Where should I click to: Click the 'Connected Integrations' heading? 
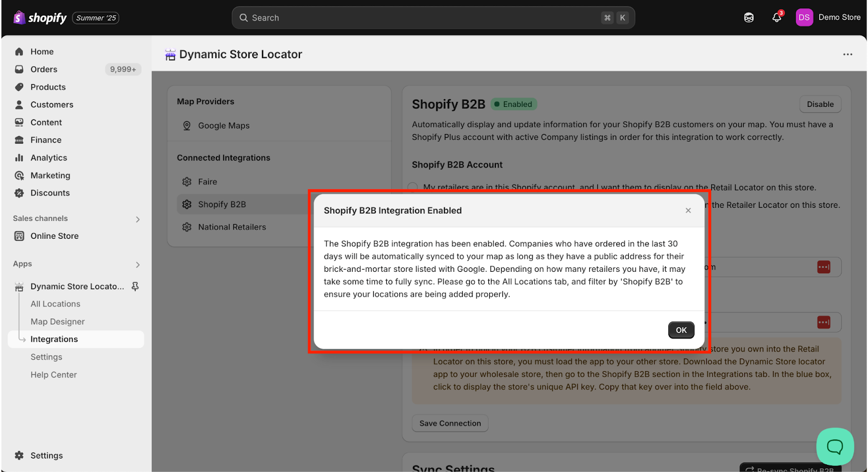224,158
